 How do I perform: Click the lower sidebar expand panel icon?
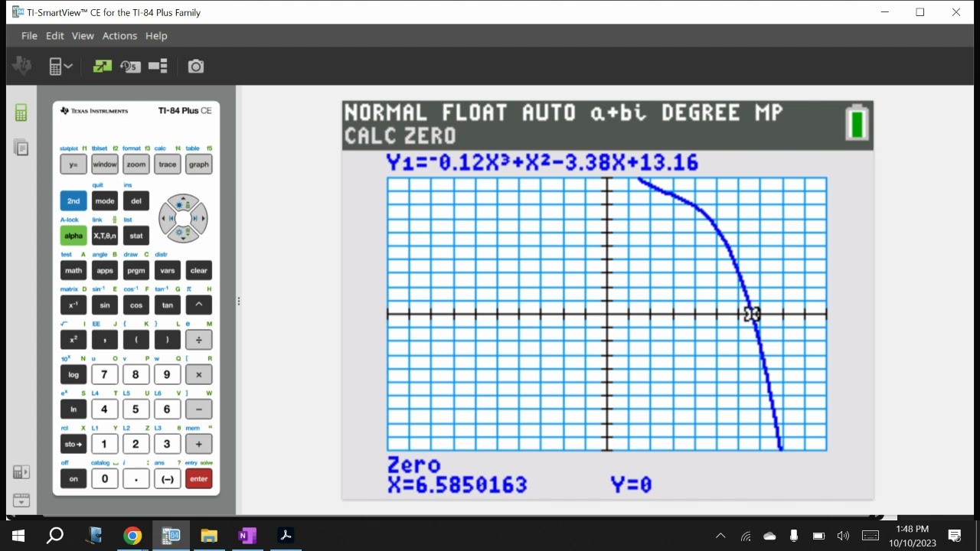coord(21,473)
